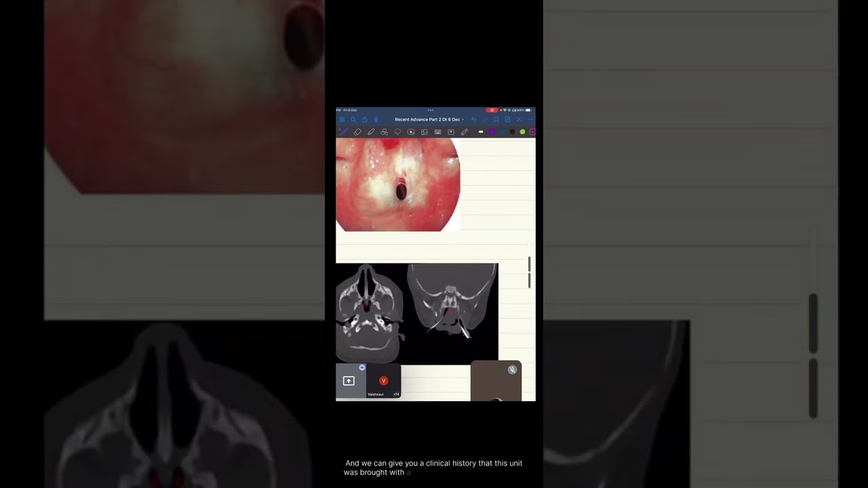868x488 pixels.
Task: Tap the share export icon
Action: 365,119
